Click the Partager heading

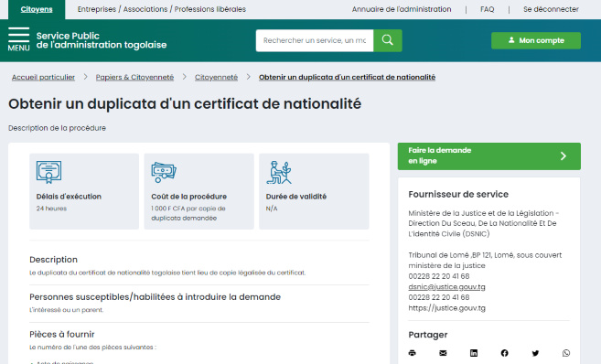428,335
